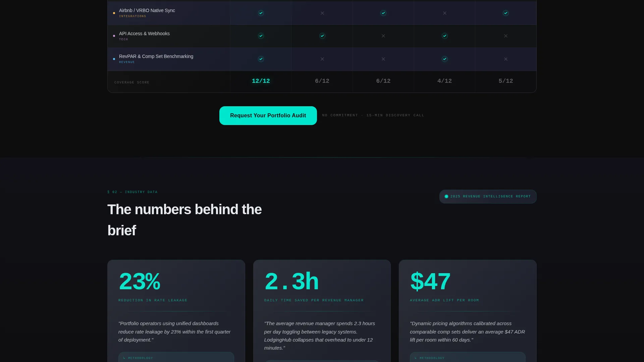The image size is (644, 362).
Task: Click Airbnb / VRBO Native Sync cross in the 6/12 column beside 12/12
Action: [322, 13]
